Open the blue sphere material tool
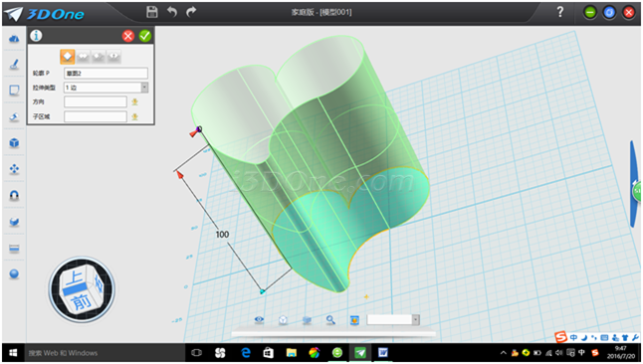 (x=14, y=273)
